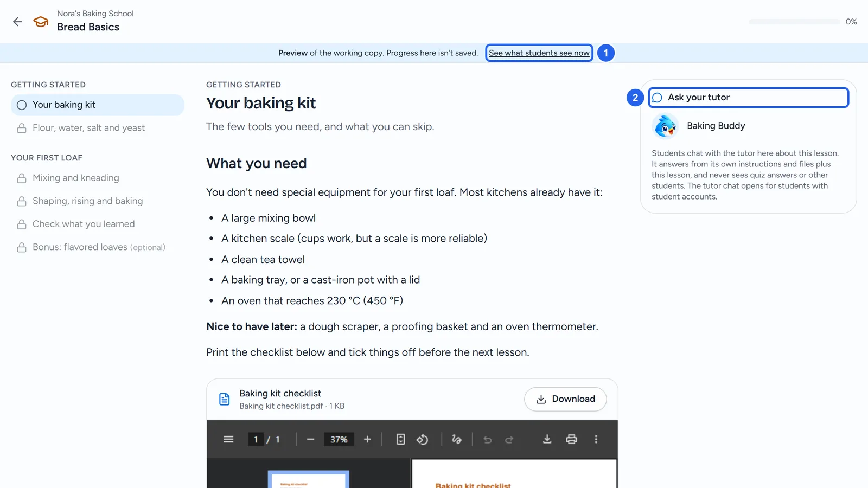Image resolution: width=868 pixels, height=488 pixels.
Task: Click the course progress bar
Action: (794, 22)
